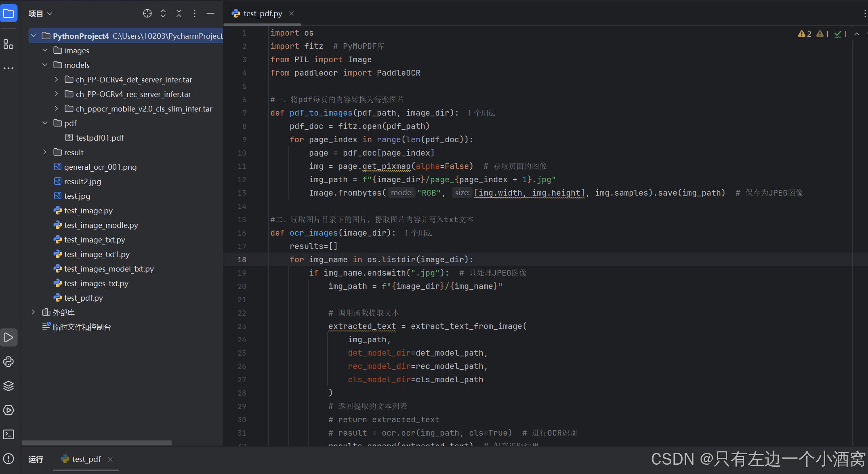The image size is (868, 474).
Task: Click the Run tool window icon
Action: tap(8, 337)
